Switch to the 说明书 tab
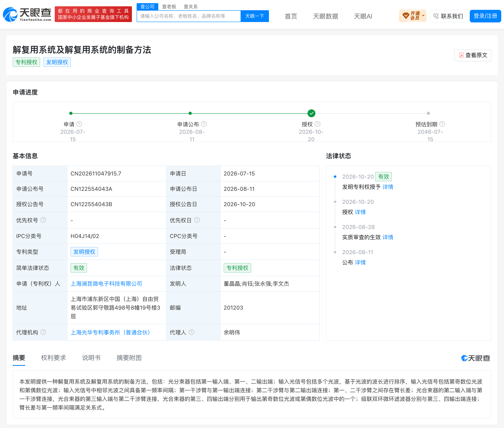Screen dimensions: 504x428 pos(91,358)
